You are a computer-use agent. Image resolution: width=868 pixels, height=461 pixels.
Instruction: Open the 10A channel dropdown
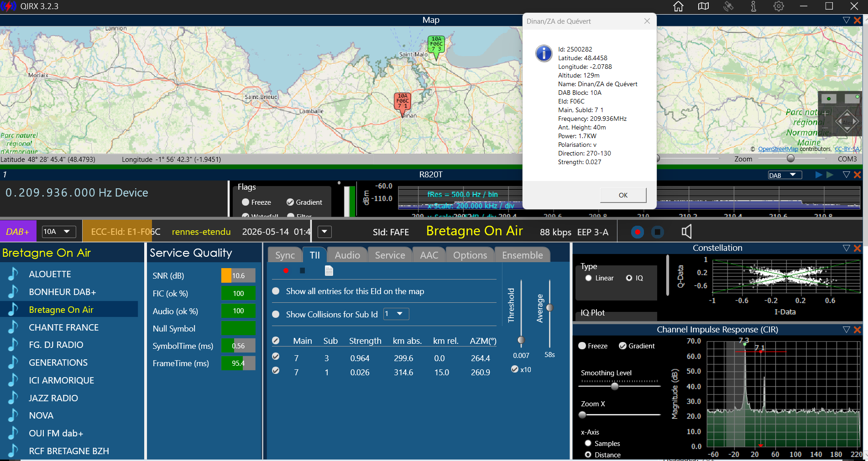point(59,232)
